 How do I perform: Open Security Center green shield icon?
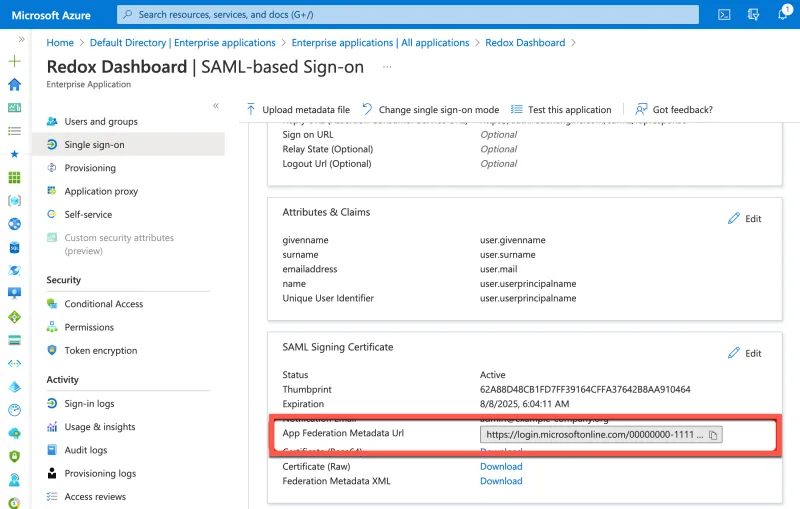click(x=15, y=456)
